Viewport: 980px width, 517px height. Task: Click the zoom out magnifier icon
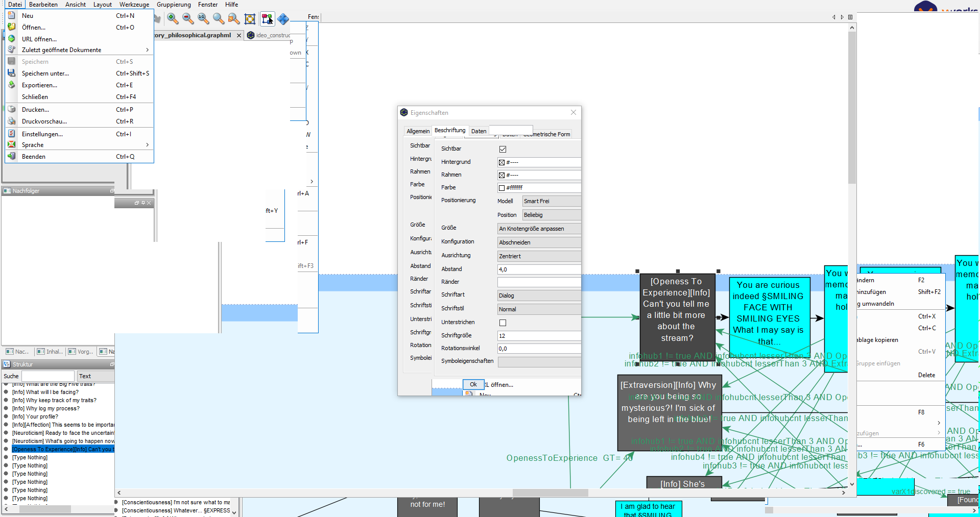coord(188,19)
